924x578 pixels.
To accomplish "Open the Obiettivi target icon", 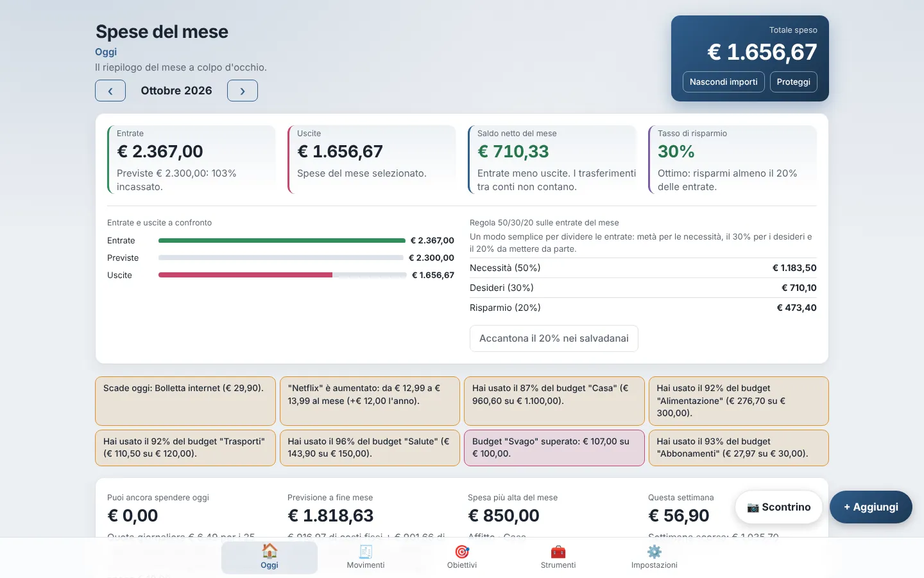I will (462, 551).
